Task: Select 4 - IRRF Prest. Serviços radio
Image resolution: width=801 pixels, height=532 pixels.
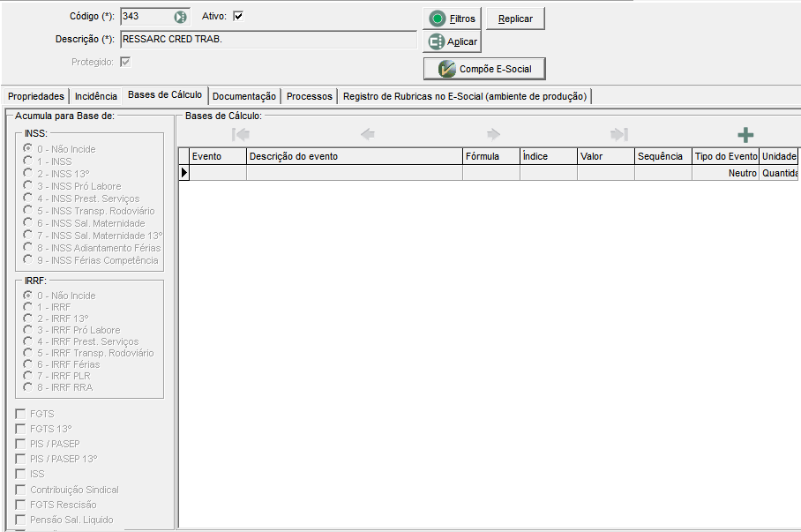Action: tap(27, 341)
